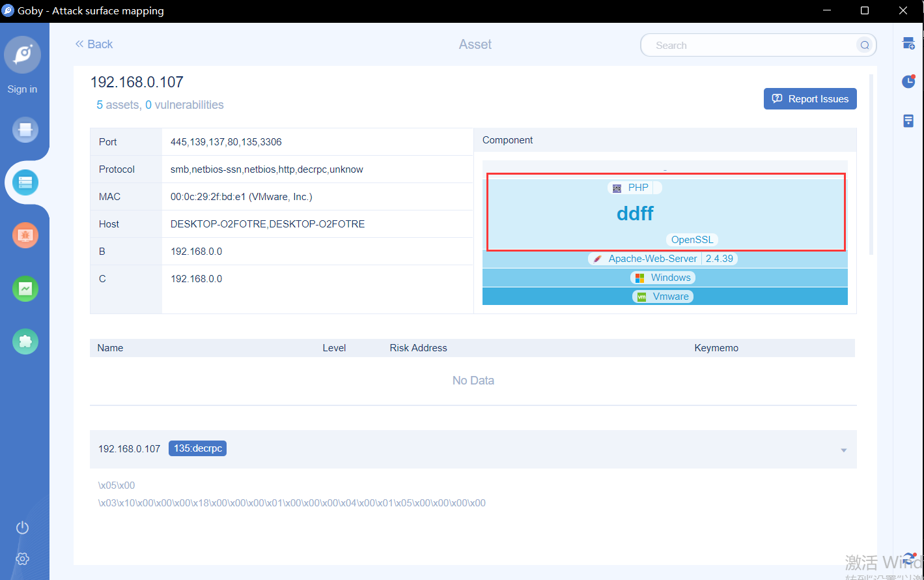This screenshot has height=580, width=924.
Task: Open settings gear in sidebar
Action: coord(22,558)
